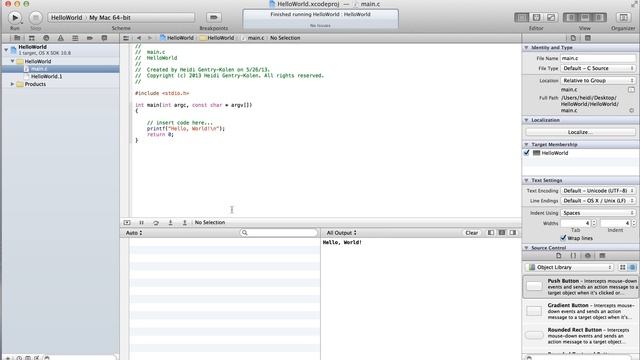
Task: Open the File Type dropdown
Action: coord(598,68)
